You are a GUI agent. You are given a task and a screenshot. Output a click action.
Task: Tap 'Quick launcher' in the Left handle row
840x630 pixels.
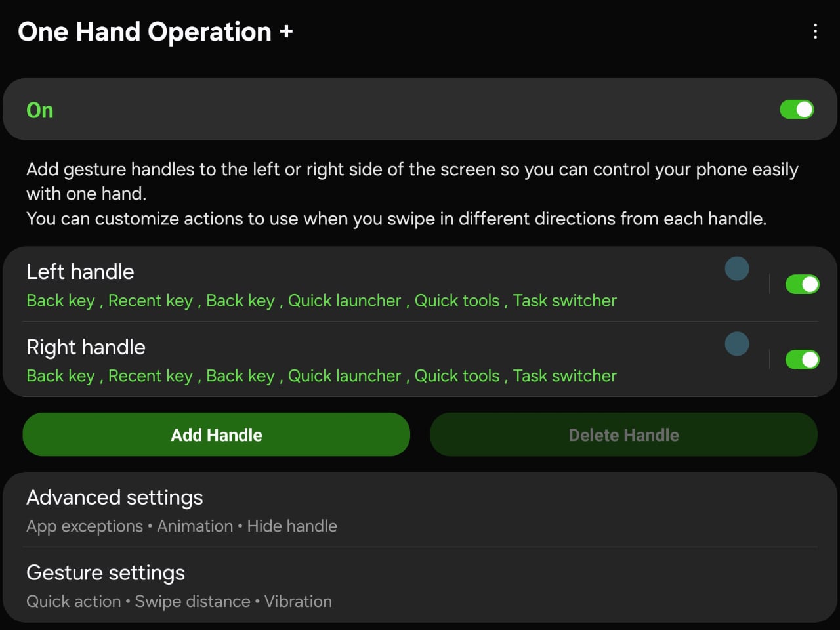pyautogui.click(x=345, y=301)
